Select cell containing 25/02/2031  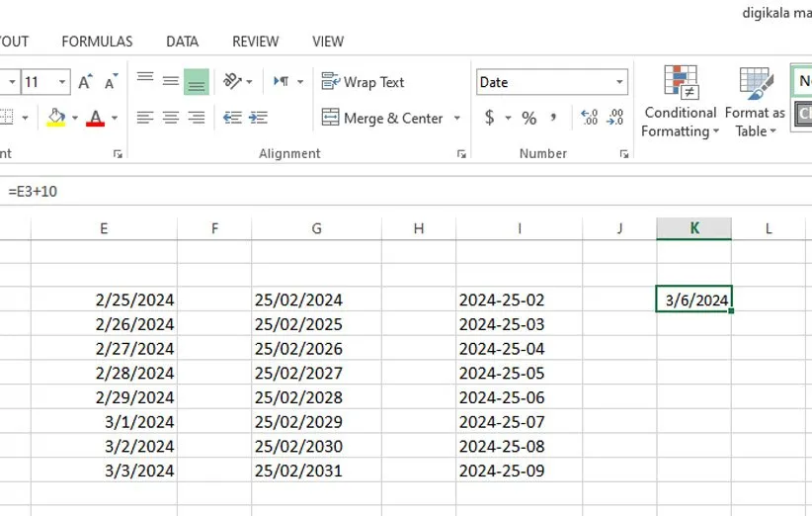316,471
